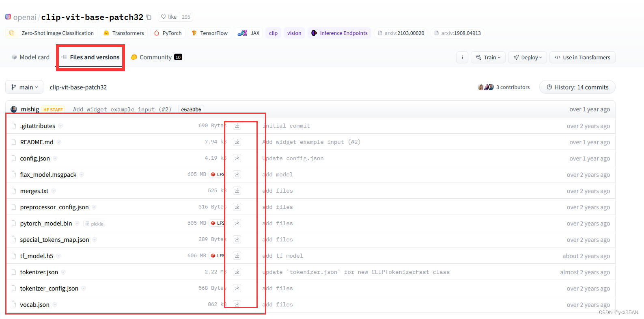
Task: Click the clip tag
Action: [x=274, y=33]
